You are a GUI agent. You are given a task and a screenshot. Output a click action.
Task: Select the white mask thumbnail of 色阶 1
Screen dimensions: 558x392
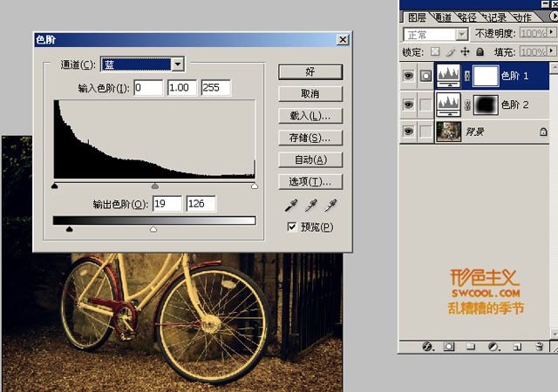(486, 76)
